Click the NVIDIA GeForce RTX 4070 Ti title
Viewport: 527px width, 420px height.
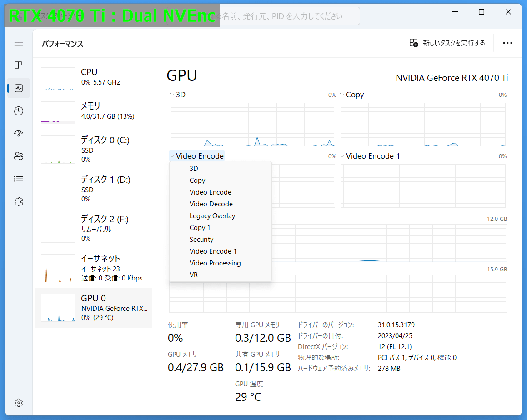click(452, 78)
